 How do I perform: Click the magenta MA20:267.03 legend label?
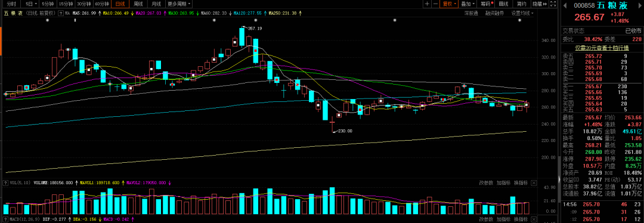point(148,13)
